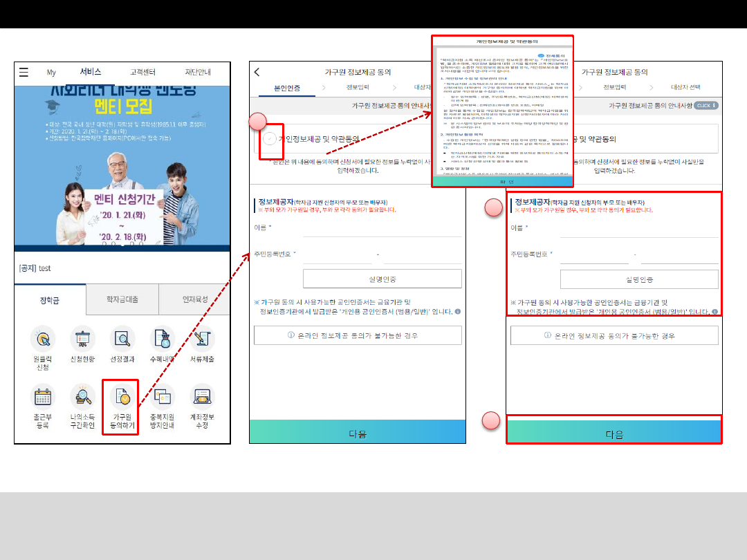The height and width of the screenshot is (560, 747).
Task: Open the 고객센터 top menu
Action: point(142,72)
